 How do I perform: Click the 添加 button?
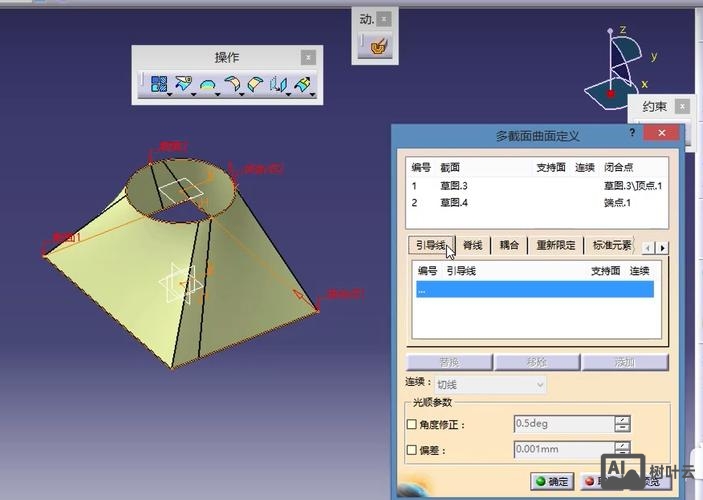[625, 362]
